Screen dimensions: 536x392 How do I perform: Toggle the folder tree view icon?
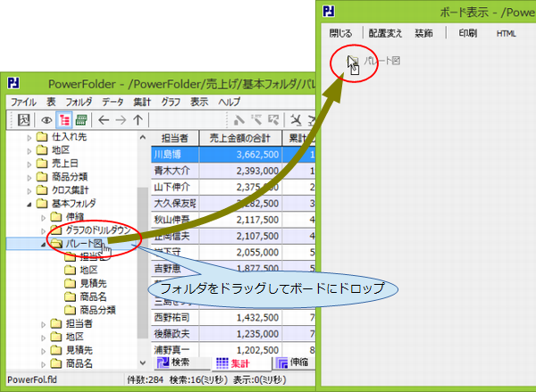pos(63,120)
